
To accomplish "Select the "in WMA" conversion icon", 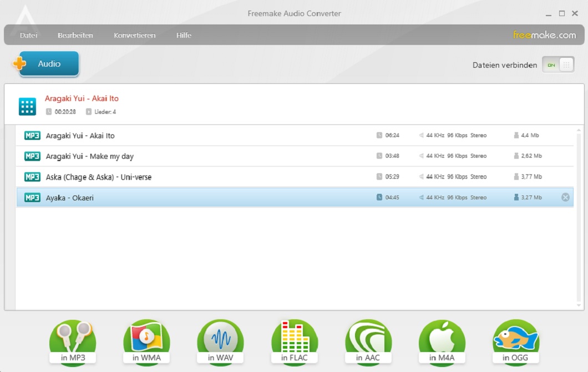I will pos(146,339).
